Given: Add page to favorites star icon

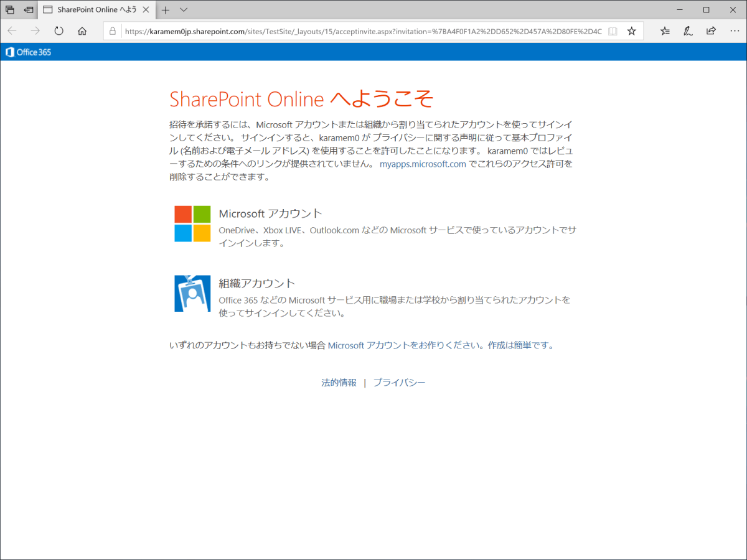Looking at the screenshot, I should [631, 31].
